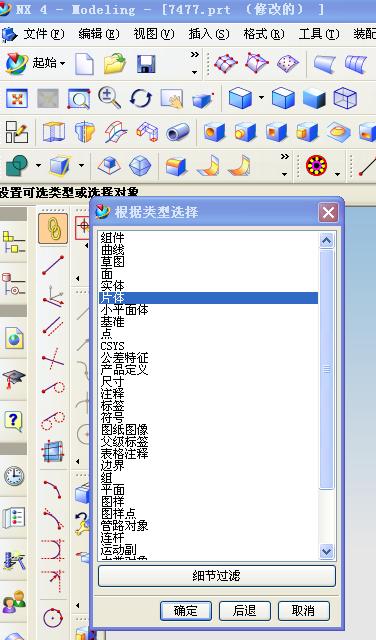The height and width of the screenshot is (640, 376).
Task: Open the 视图(V) menu
Action: [x=154, y=34]
